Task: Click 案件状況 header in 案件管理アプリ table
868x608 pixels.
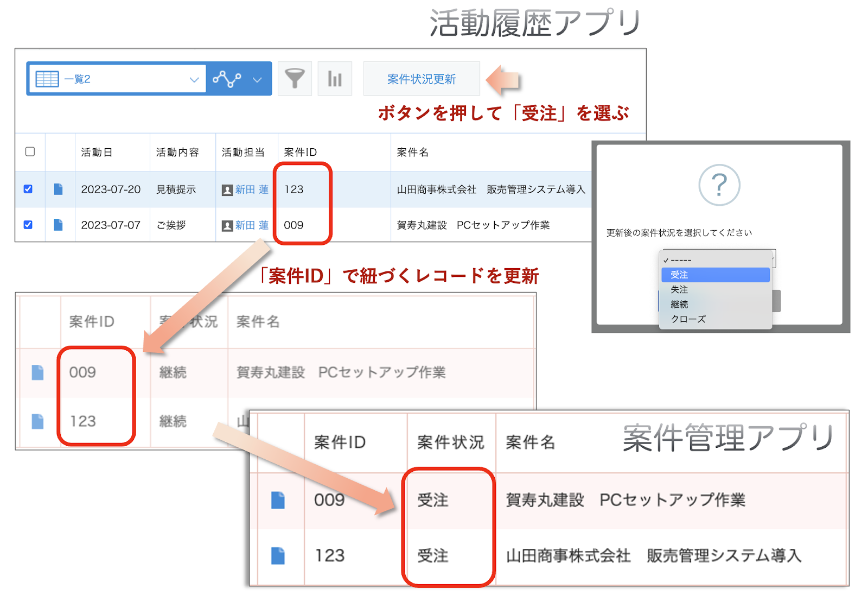Action: (x=450, y=442)
